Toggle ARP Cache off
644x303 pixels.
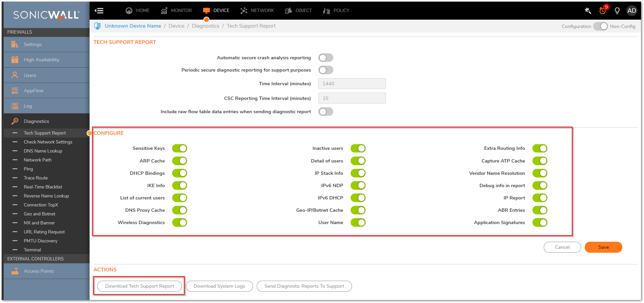[179, 161]
